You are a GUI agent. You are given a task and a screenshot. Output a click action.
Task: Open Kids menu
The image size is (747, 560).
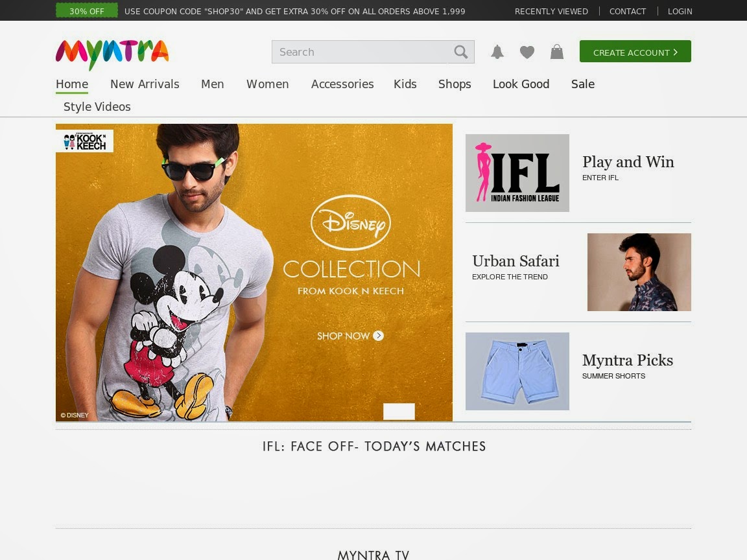click(405, 84)
